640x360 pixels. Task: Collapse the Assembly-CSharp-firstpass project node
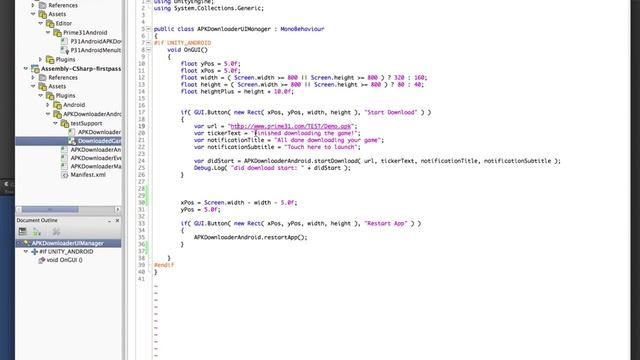(x=26, y=69)
